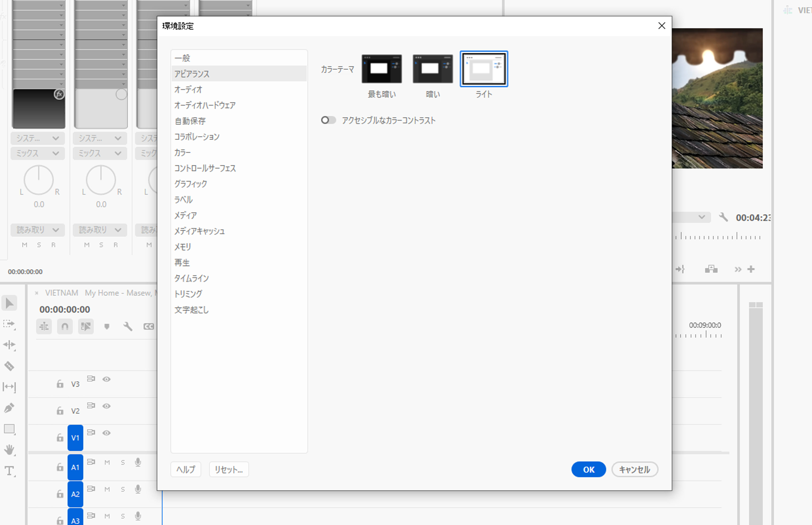Expand first ミックス output dropdown

point(38,153)
